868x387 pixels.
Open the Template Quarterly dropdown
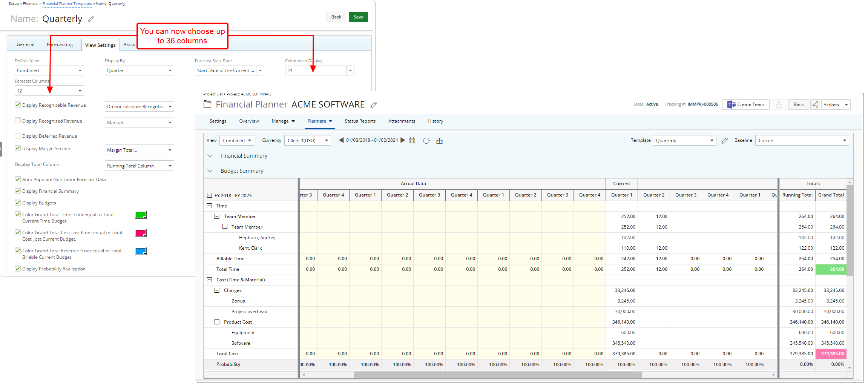tap(684, 141)
